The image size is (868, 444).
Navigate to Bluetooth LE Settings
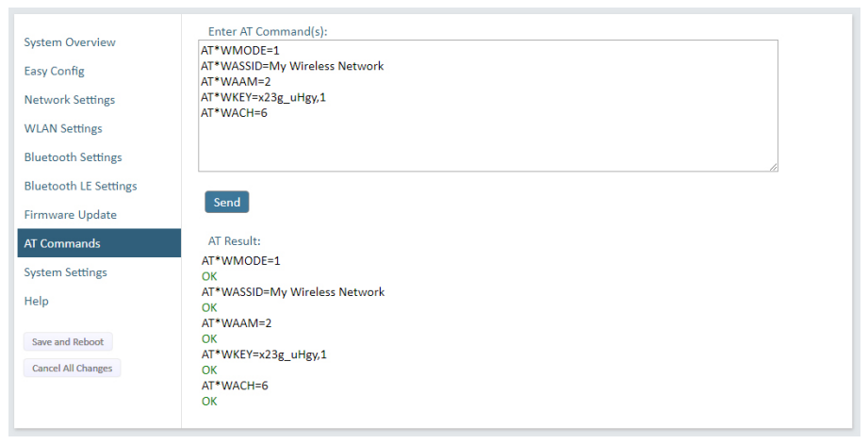coord(80,186)
